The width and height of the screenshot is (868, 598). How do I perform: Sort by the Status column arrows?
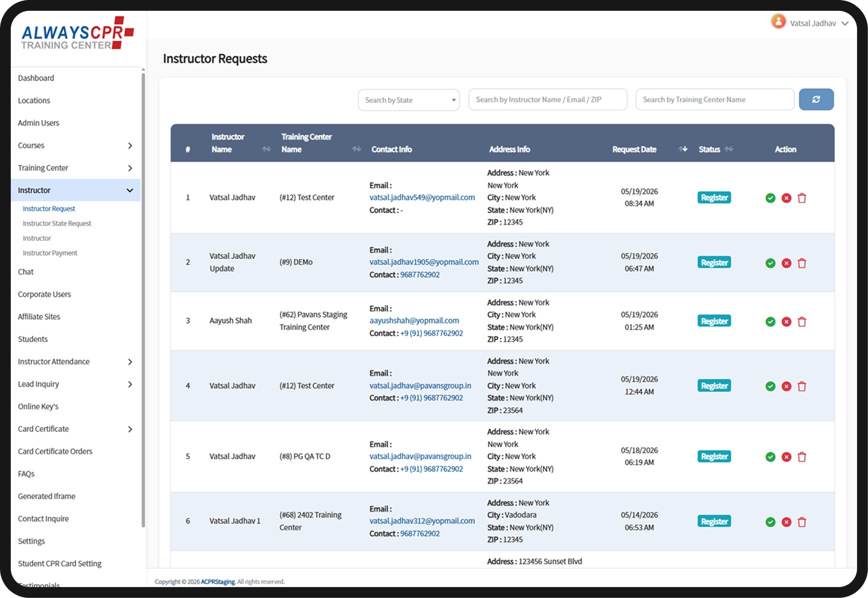coord(729,149)
